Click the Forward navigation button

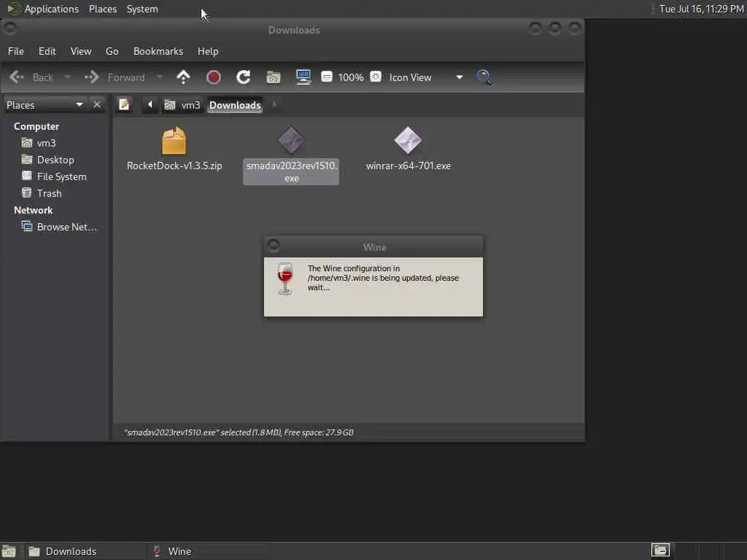point(115,77)
